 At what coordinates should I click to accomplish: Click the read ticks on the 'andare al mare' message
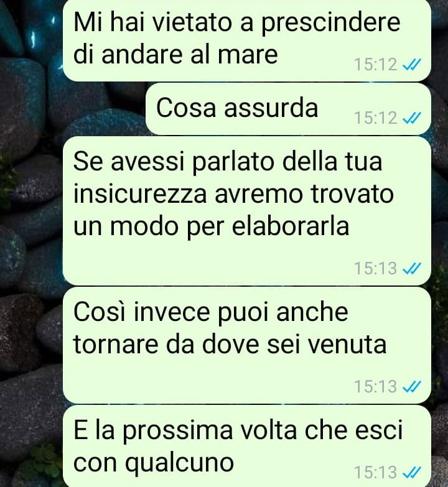(x=412, y=65)
